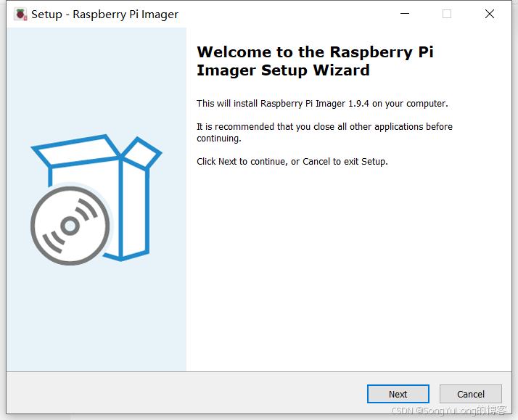Click the installer box and disc illustration
The height and width of the screenshot is (420, 518).
pyautogui.click(x=96, y=199)
